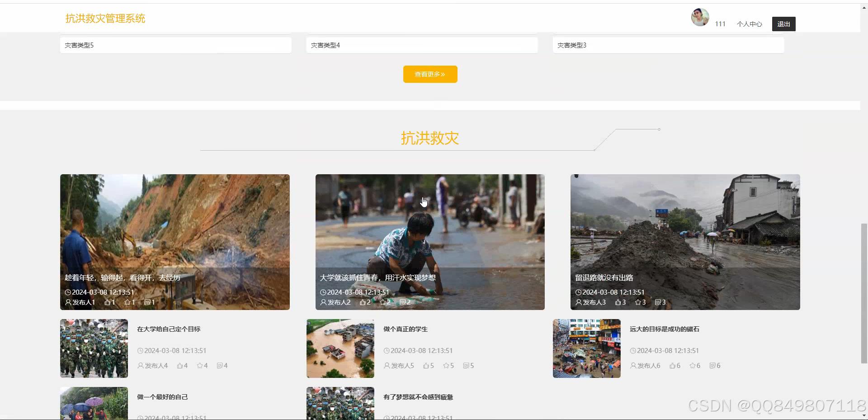The width and height of the screenshot is (868, 420).
Task: Click title 在大学给自己定个目标
Action: [169, 329]
